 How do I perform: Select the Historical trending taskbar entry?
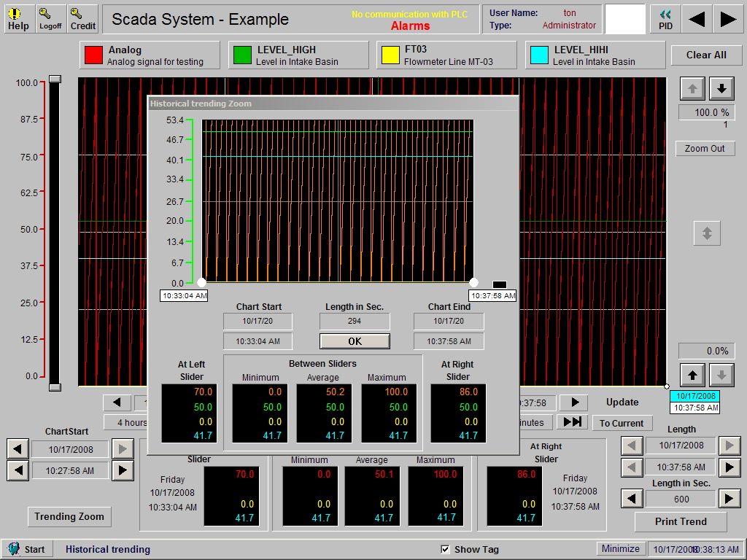click(107, 548)
